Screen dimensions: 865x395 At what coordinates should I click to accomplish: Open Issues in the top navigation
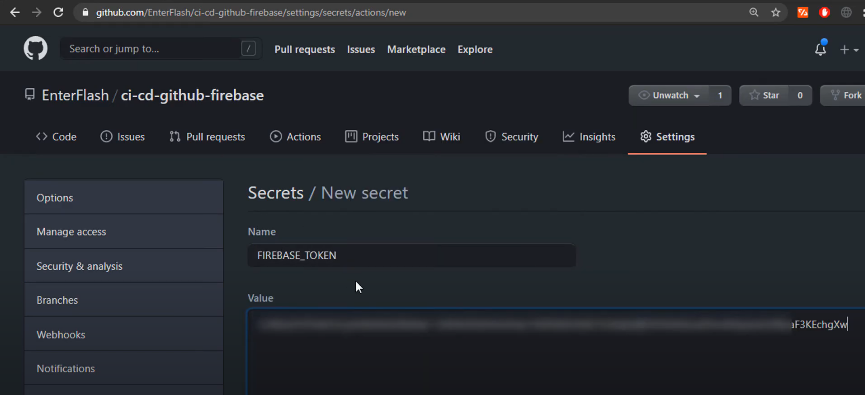pos(361,49)
